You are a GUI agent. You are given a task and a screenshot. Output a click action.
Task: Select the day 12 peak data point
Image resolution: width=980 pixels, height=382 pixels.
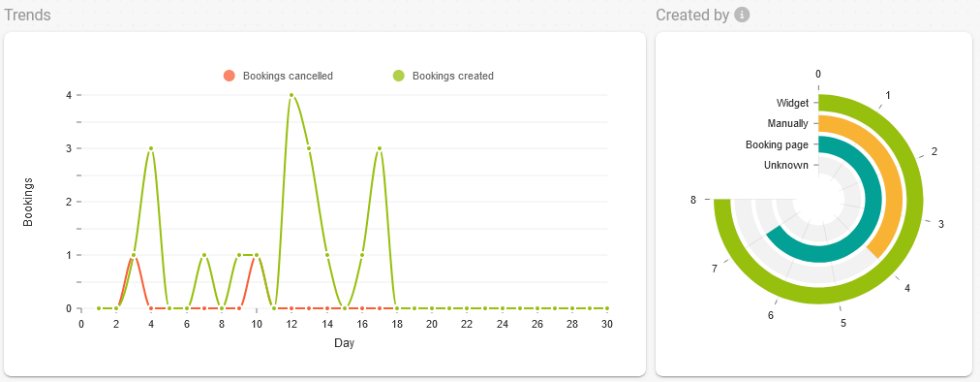[291, 95]
